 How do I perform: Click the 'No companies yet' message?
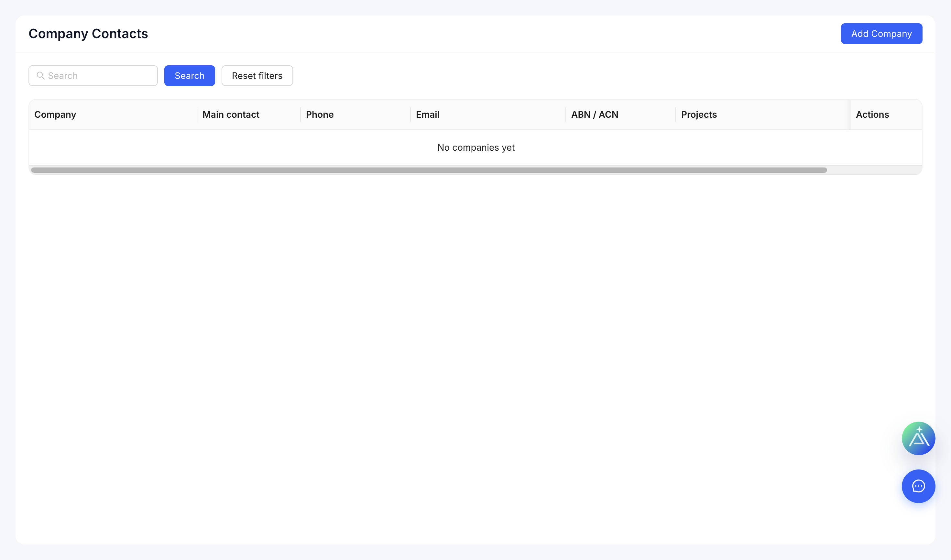point(476,147)
